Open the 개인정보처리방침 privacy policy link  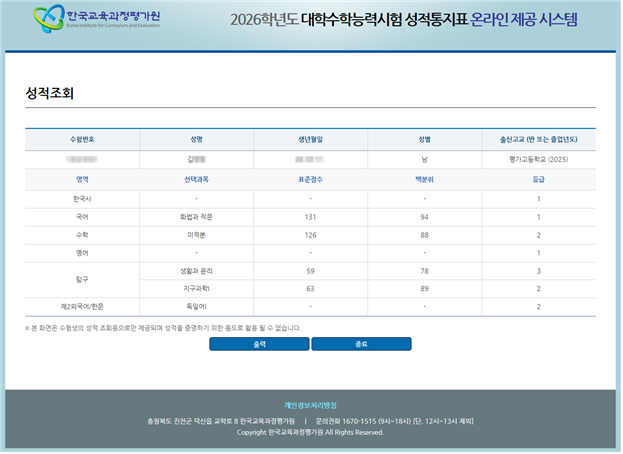[x=310, y=405]
